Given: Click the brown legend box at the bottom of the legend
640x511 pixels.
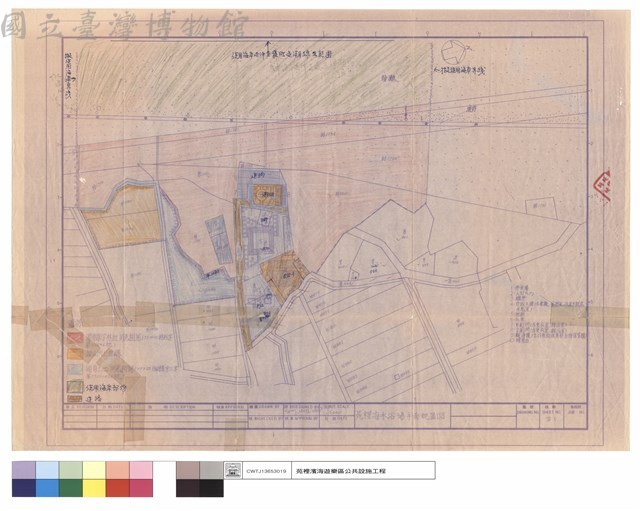Looking at the screenshot, I should (75, 399).
